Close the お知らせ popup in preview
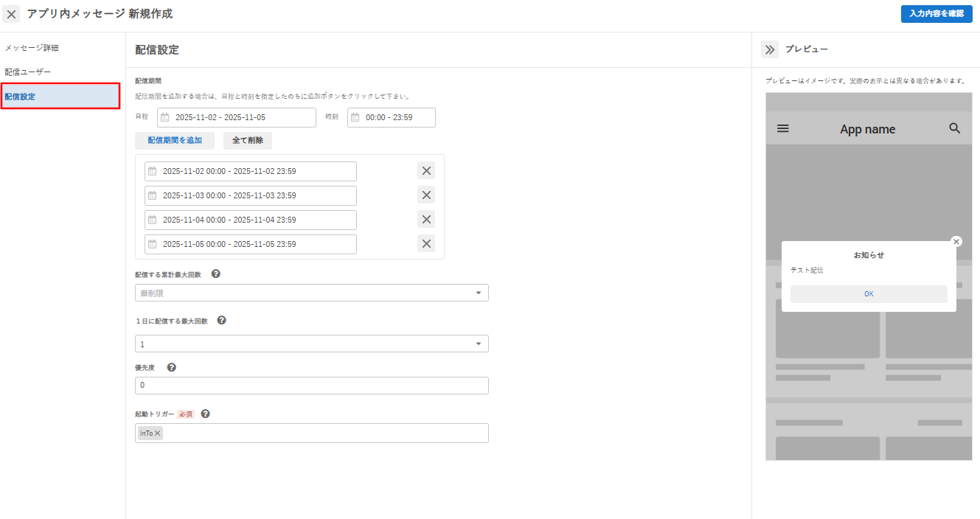This screenshot has width=980, height=519. click(x=956, y=241)
